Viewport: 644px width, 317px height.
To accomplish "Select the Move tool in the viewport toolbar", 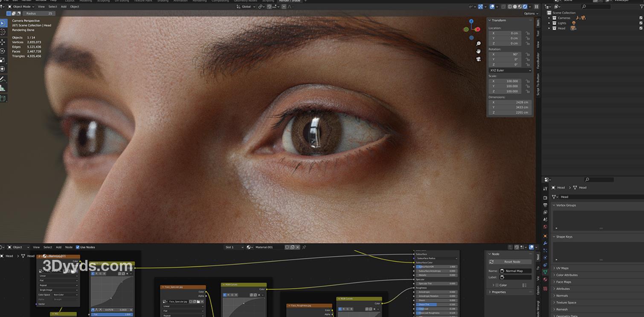I will [3, 42].
